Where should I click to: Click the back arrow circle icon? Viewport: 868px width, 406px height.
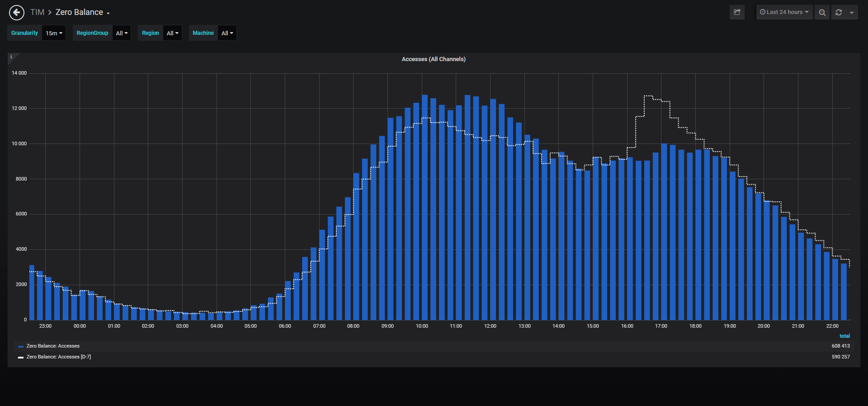(x=17, y=12)
